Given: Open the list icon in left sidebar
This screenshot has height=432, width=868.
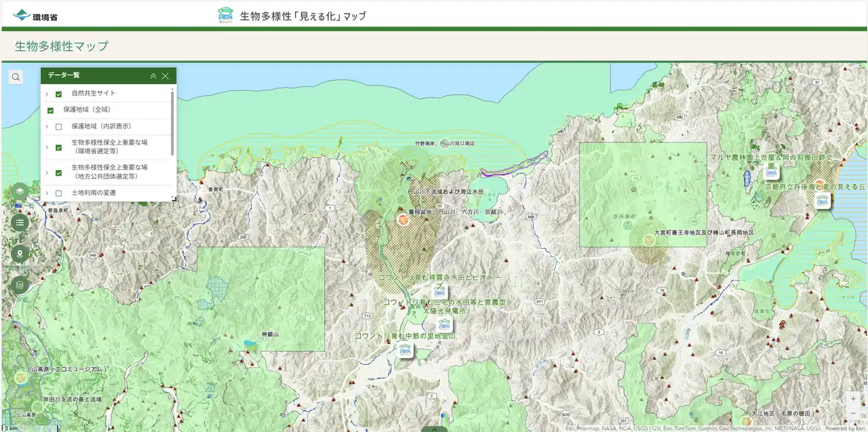Looking at the screenshot, I should pos(20,222).
